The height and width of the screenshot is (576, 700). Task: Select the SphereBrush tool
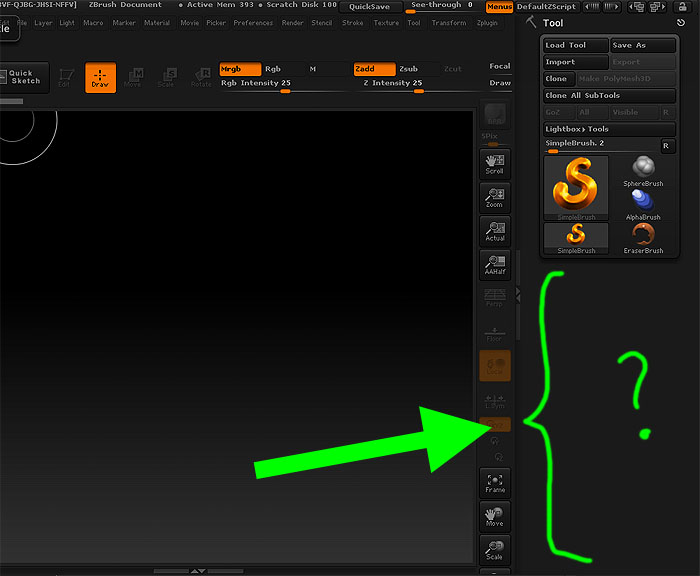coord(643,171)
